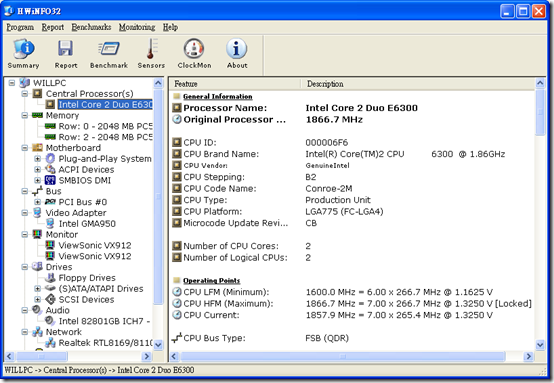Open the Benchmarks menu
Screen dimensions: 554x383
coord(91,27)
